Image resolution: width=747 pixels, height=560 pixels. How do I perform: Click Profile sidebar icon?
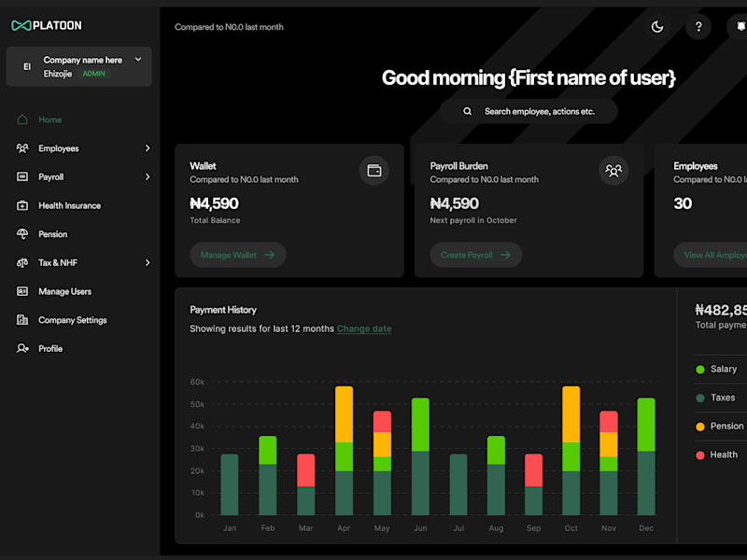point(22,348)
